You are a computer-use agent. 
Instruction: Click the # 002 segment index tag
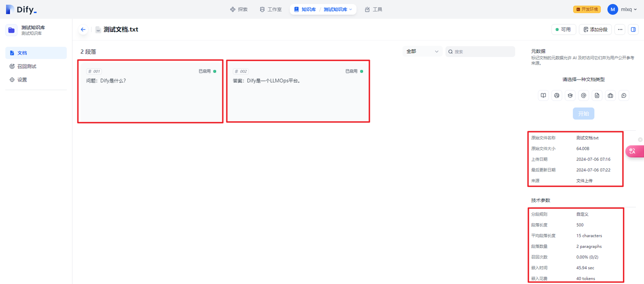(240, 71)
